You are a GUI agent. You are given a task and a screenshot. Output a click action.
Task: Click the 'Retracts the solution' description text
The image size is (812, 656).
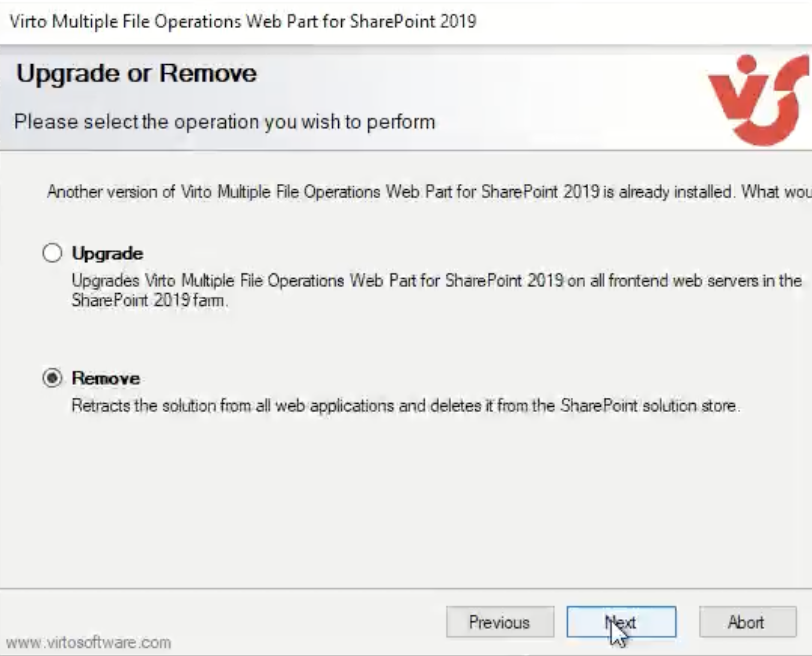[x=406, y=405]
